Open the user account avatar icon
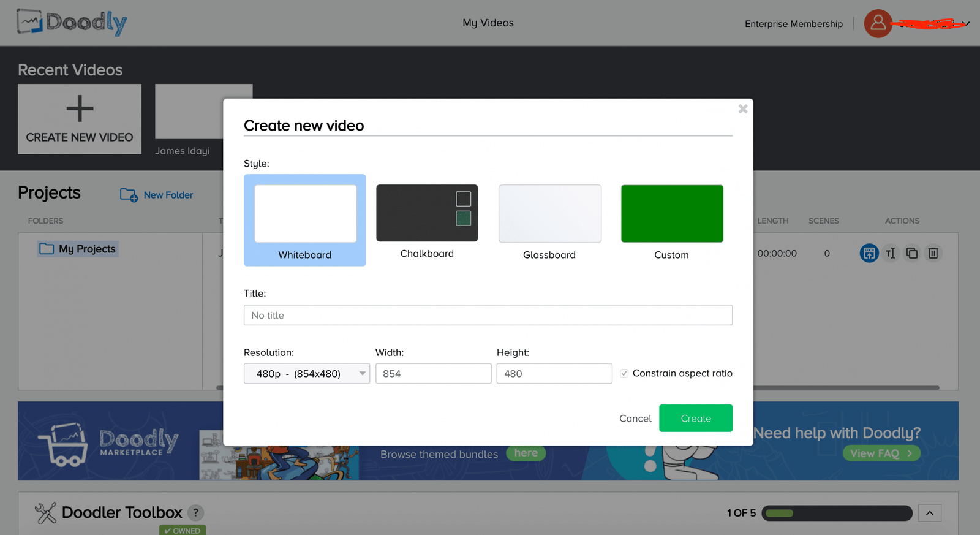This screenshot has height=535, width=980. (878, 23)
